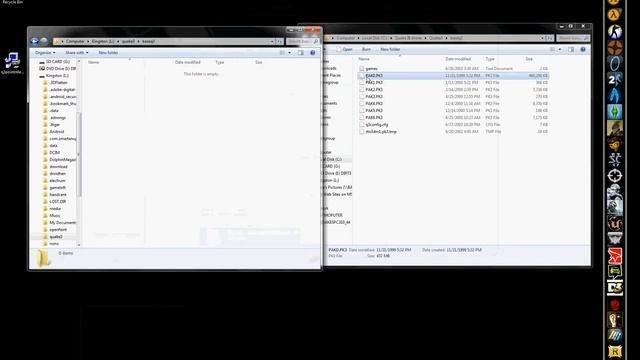Tick checkbox beside PAK4.PK3
The image size is (640, 360).
click(x=362, y=103)
